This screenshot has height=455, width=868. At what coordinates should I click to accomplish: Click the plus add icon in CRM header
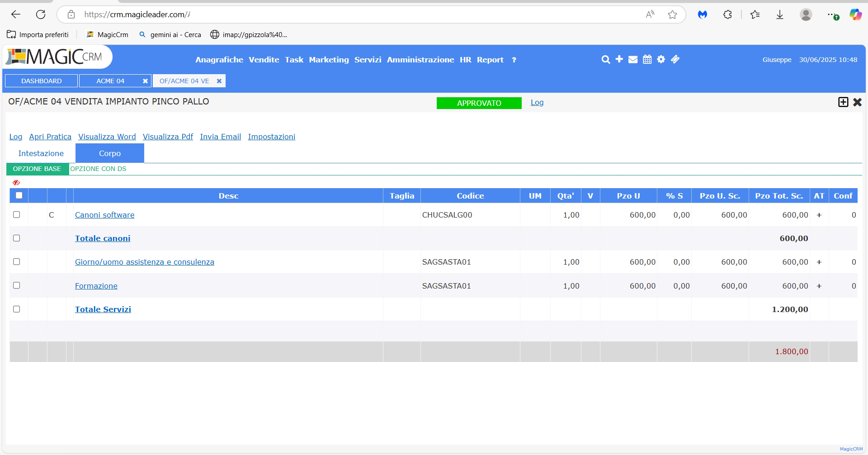tap(619, 59)
